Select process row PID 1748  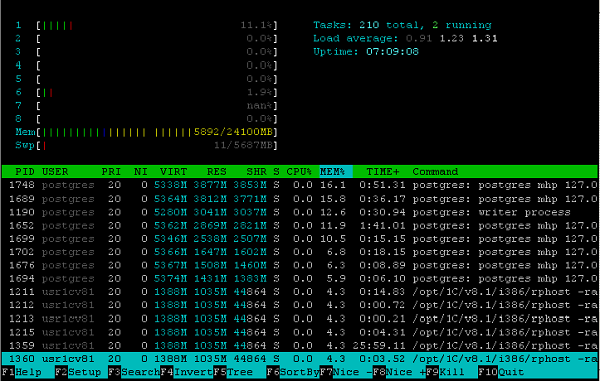(300, 185)
